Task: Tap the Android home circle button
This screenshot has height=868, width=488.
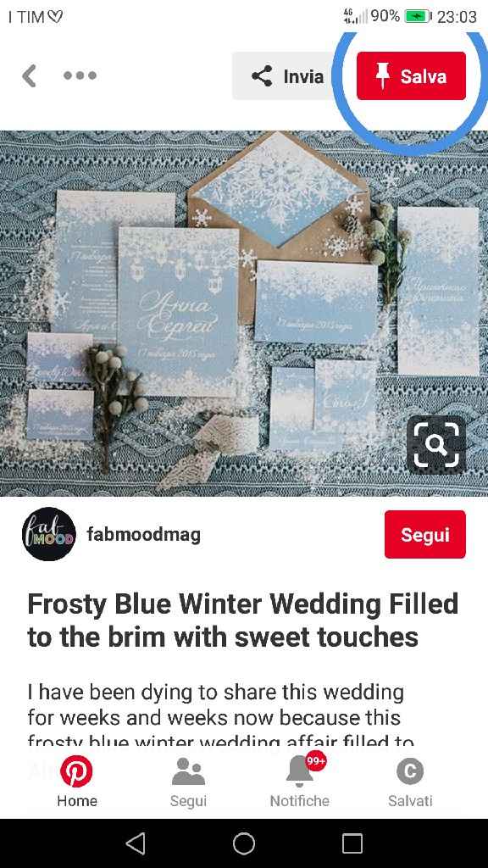Action: point(244,843)
